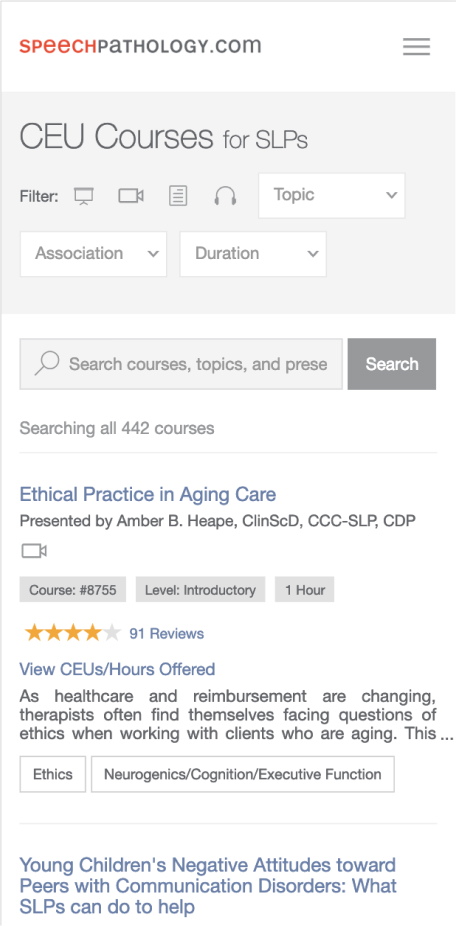Viewport: 456px width, 926px height.
Task: Open the hamburger navigation menu
Action: [x=416, y=47]
